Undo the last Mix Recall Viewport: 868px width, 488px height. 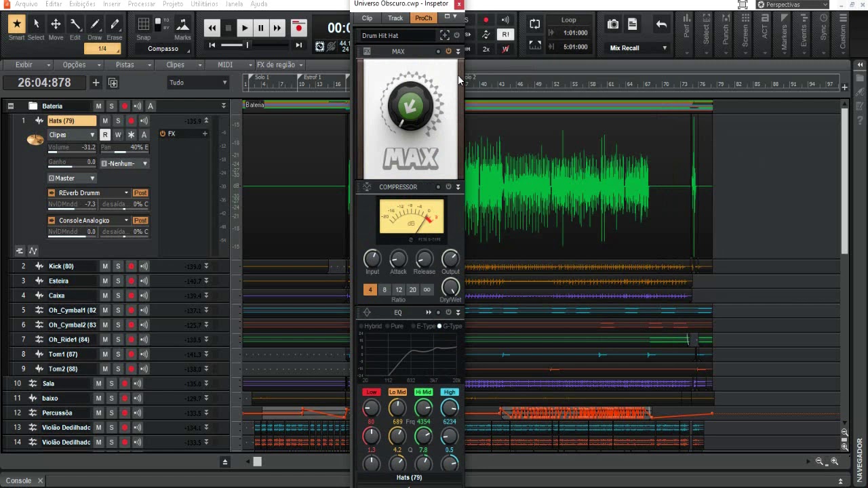pos(661,24)
